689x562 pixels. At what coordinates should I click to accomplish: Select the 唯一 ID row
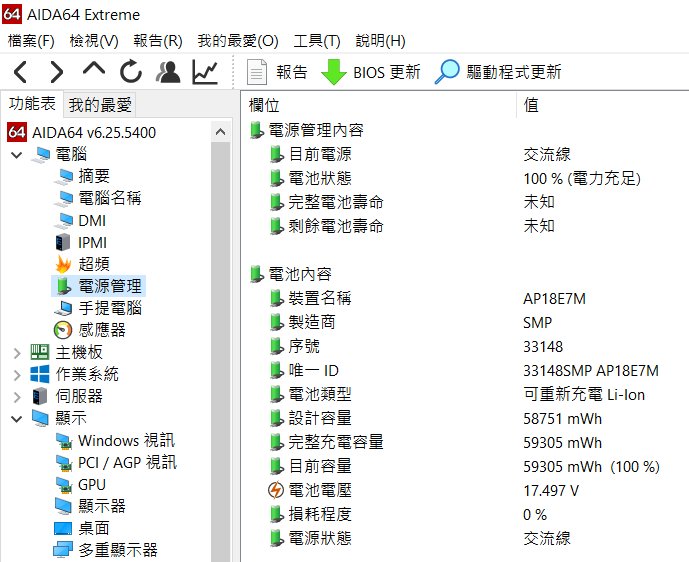point(464,370)
